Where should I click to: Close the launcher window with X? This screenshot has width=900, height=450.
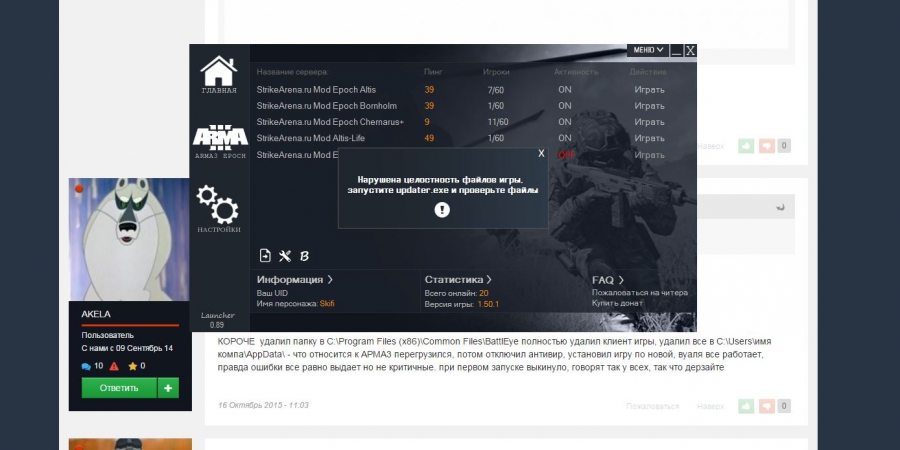pyautogui.click(x=690, y=51)
